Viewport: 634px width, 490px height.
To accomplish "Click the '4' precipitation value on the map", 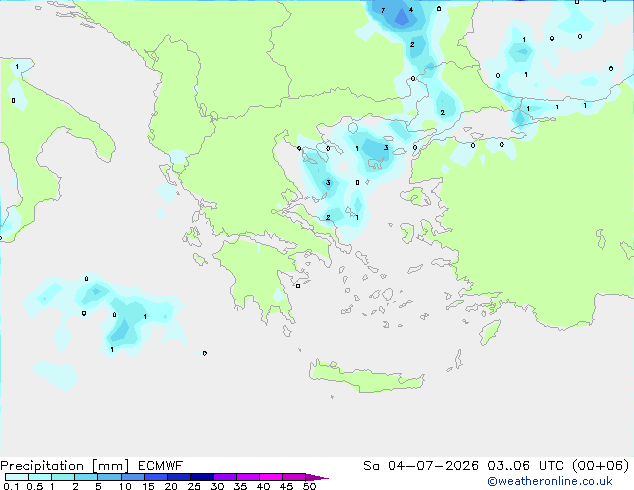I will coord(411,10).
